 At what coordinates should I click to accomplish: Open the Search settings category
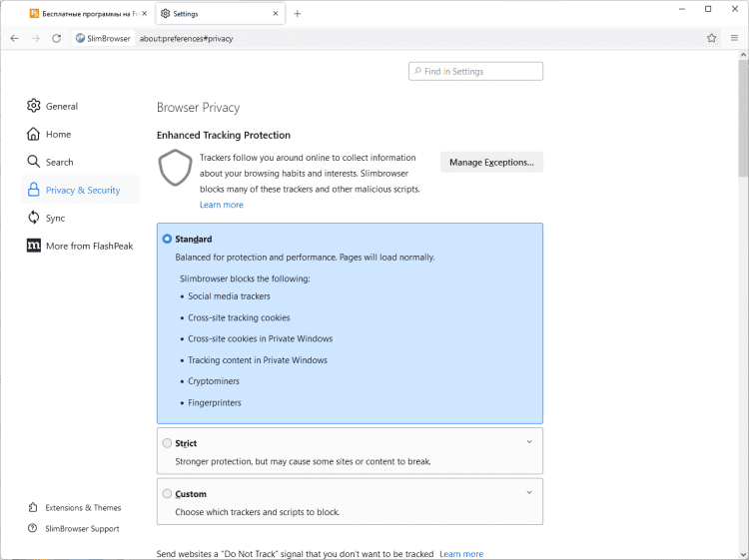point(59,162)
